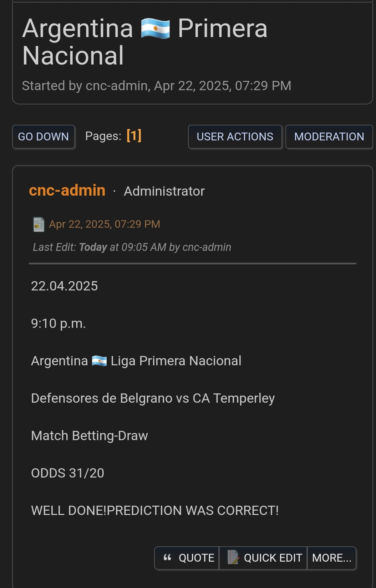
Task: Click the Defensores de Belgrano vs CA Temperley line
Action: click(153, 398)
